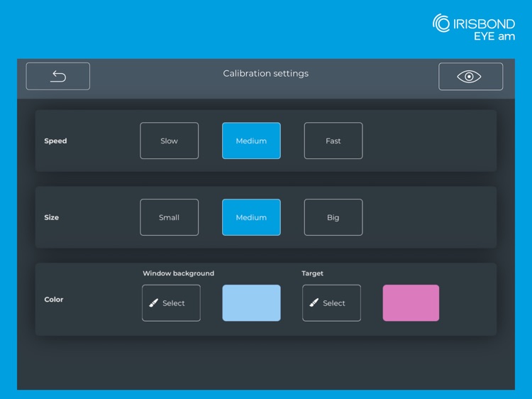Set calibration speed to Slow
The width and height of the screenshot is (532, 399).
[170, 141]
